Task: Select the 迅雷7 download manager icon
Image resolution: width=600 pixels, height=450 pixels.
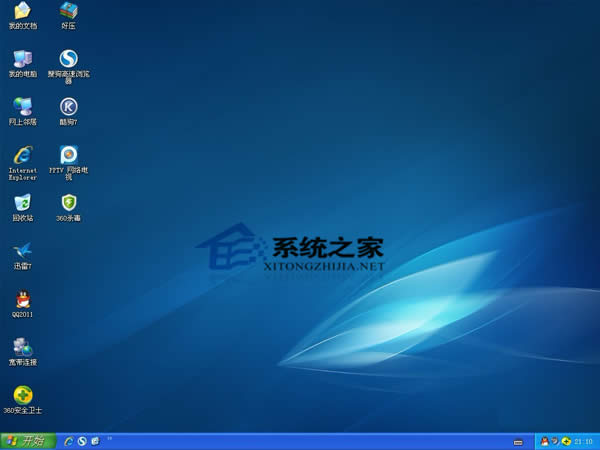Action: coord(23,256)
